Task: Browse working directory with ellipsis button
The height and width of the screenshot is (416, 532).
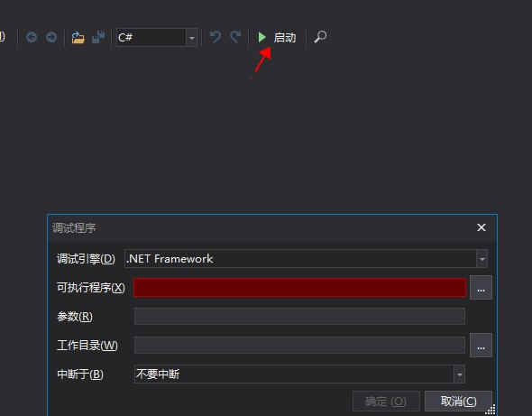Action: tap(481, 346)
